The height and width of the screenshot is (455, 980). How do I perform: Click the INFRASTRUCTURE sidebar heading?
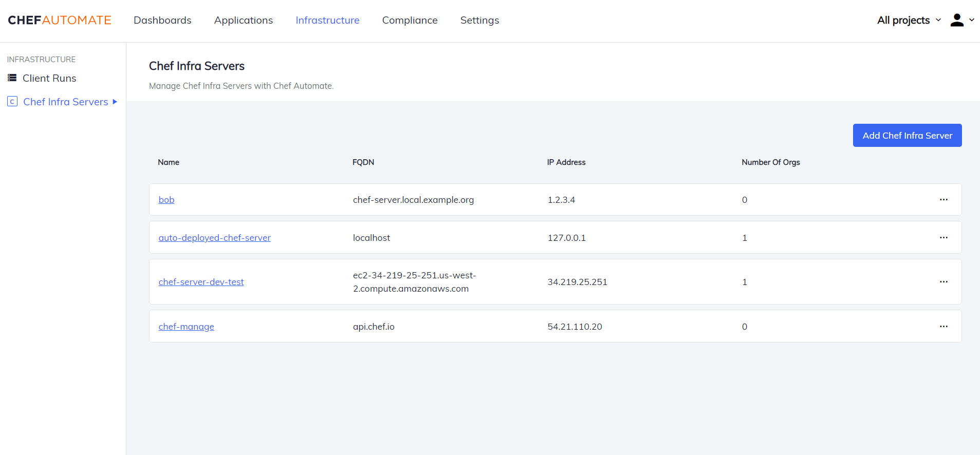[41, 60]
